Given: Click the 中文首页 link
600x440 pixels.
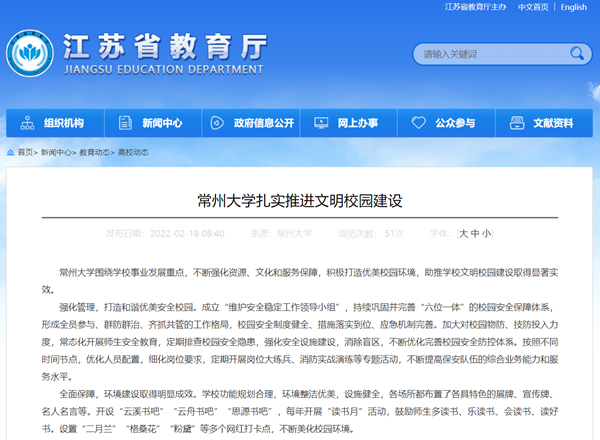Looking at the screenshot, I should [x=532, y=7].
